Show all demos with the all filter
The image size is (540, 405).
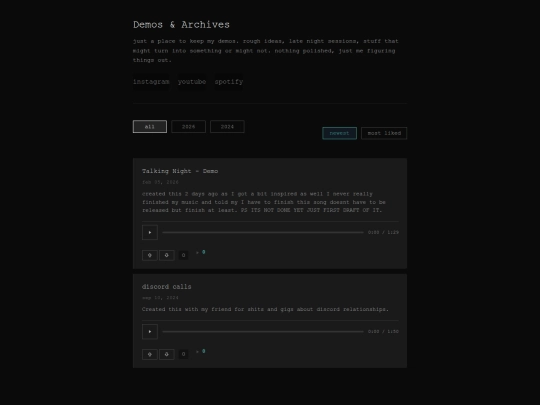tap(150, 127)
